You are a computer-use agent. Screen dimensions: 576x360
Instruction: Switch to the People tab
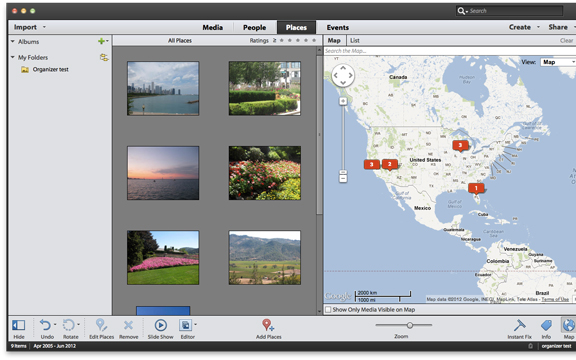tap(254, 28)
